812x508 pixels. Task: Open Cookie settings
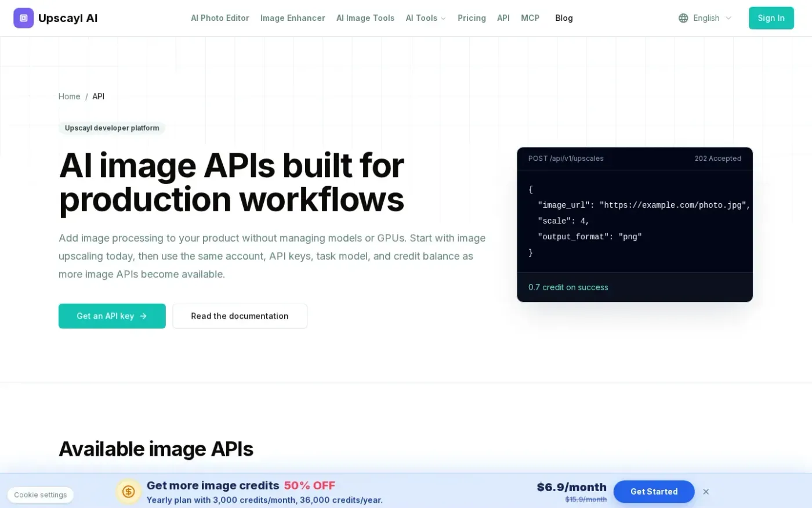(x=41, y=495)
